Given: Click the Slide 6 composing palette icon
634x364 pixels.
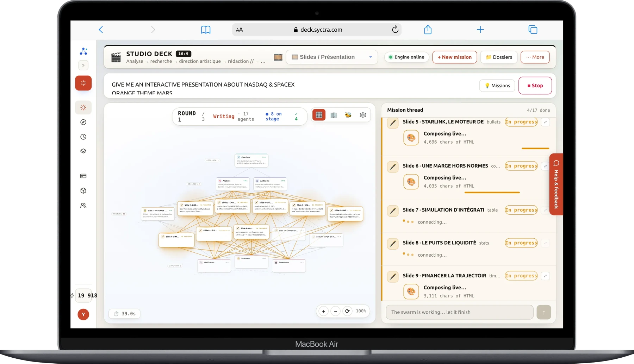Looking at the screenshot, I should pos(411,182).
